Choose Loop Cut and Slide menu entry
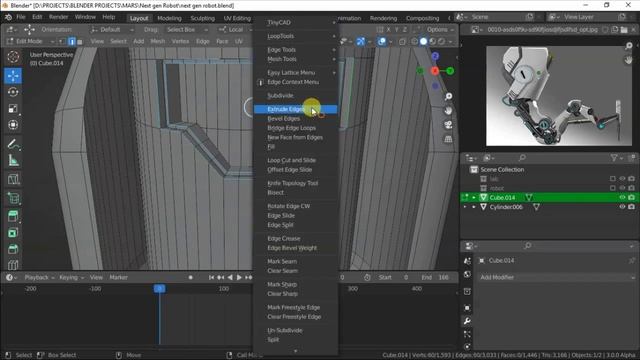Image resolution: width=640 pixels, height=360 pixels. tap(296, 160)
